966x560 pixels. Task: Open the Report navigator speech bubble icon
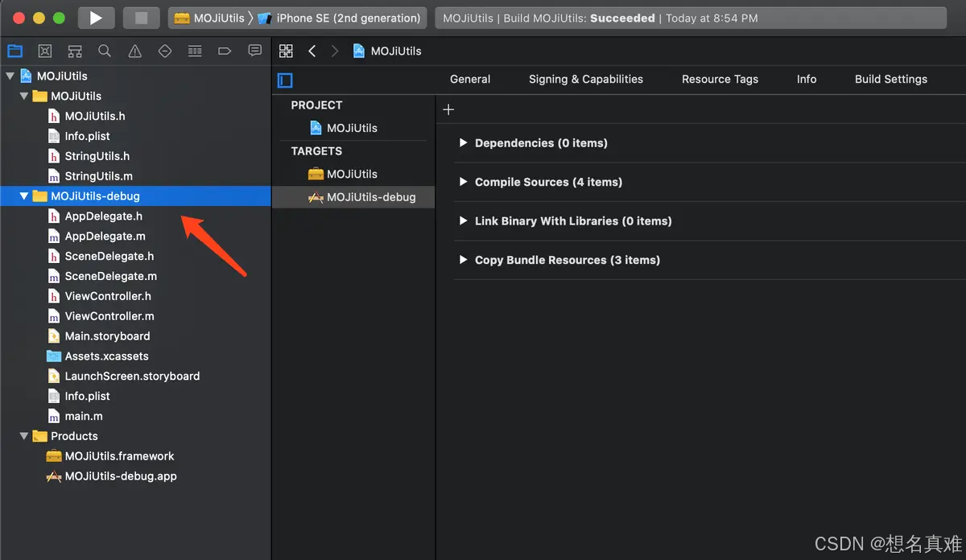(254, 51)
